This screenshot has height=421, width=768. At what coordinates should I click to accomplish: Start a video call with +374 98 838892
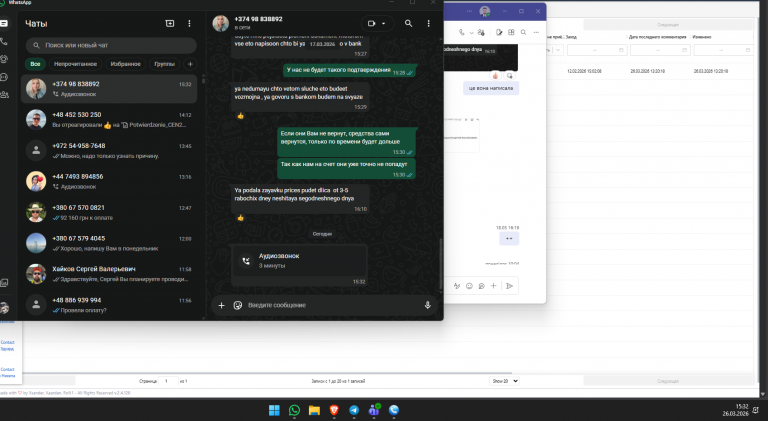[x=371, y=23]
